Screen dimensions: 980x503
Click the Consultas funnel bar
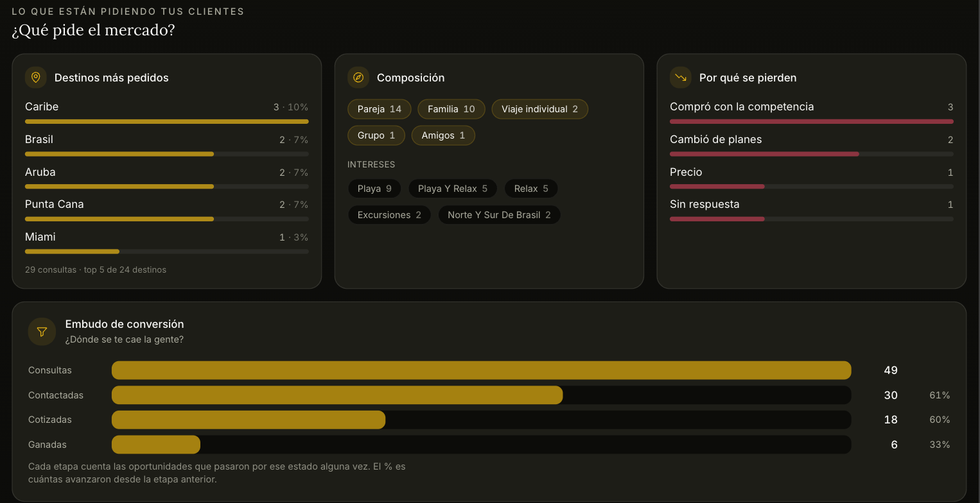pyautogui.click(x=482, y=370)
